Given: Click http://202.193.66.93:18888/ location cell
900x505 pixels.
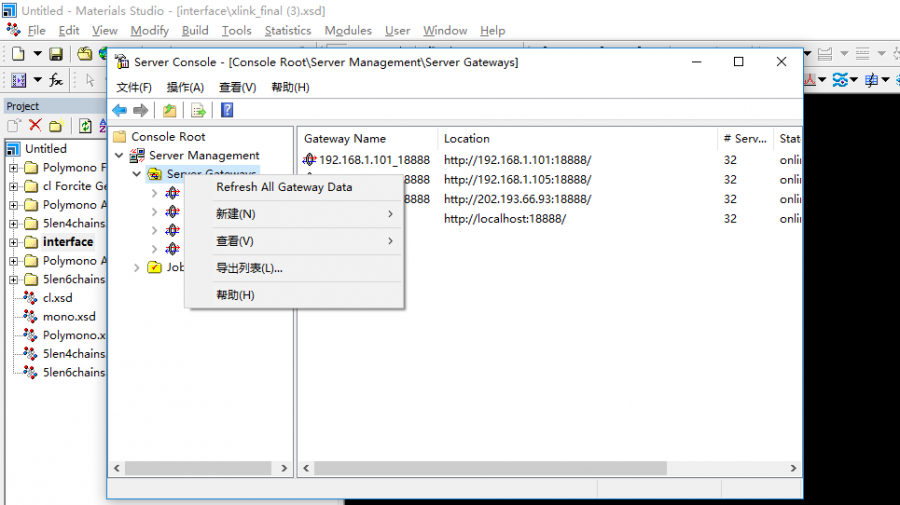Looking at the screenshot, I should (517, 199).
